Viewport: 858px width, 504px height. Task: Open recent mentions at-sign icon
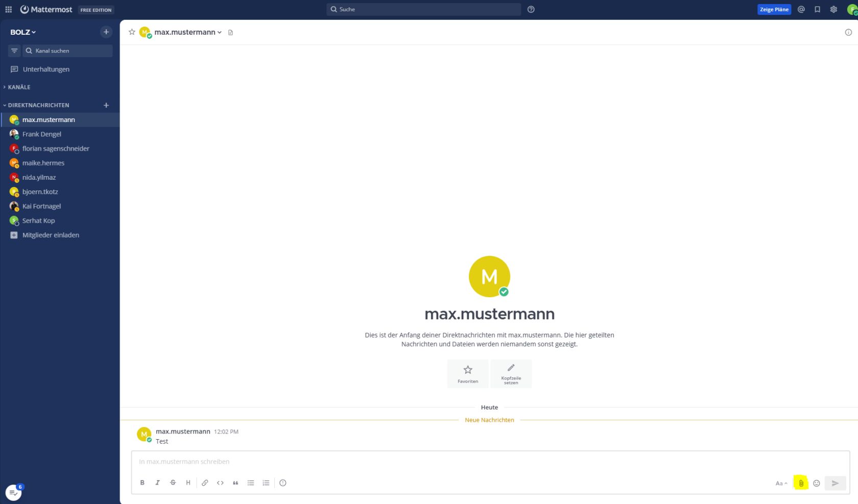801,9
